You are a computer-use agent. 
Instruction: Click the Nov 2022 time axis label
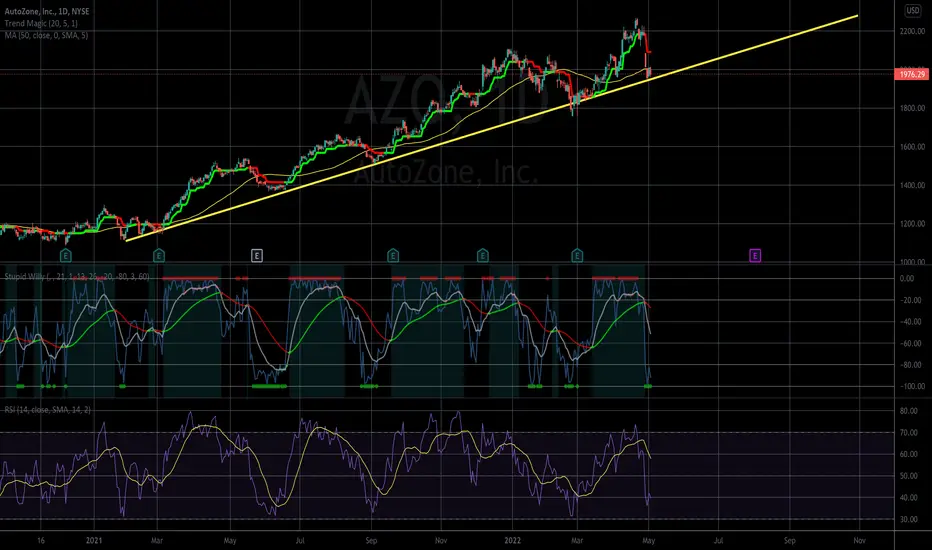tap(859, 540)
